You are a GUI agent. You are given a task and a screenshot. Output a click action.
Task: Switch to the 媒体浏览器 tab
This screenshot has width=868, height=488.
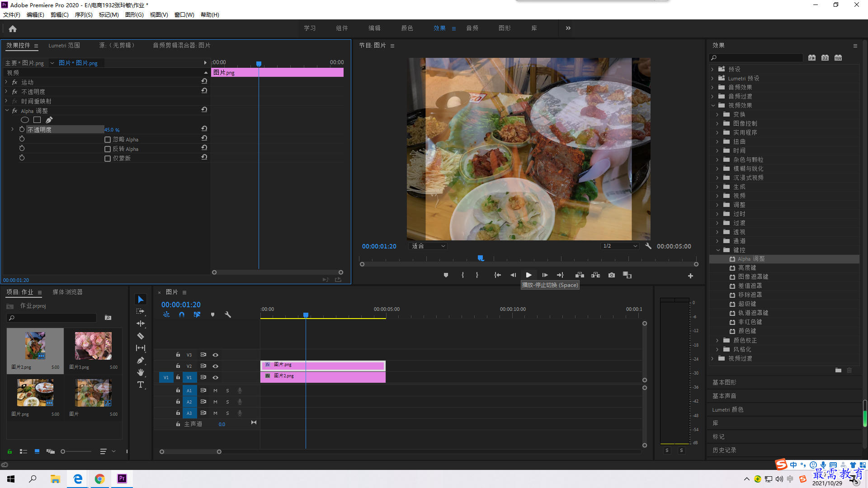(67, 292)
